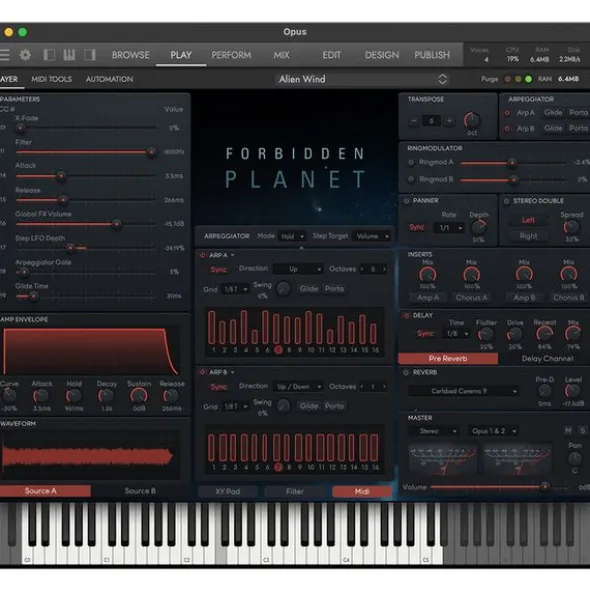This screenshot has height=591, width=590.
Task: Open Carlsbad Caverns reverb preset dropdown
Action: coord(464,391)
